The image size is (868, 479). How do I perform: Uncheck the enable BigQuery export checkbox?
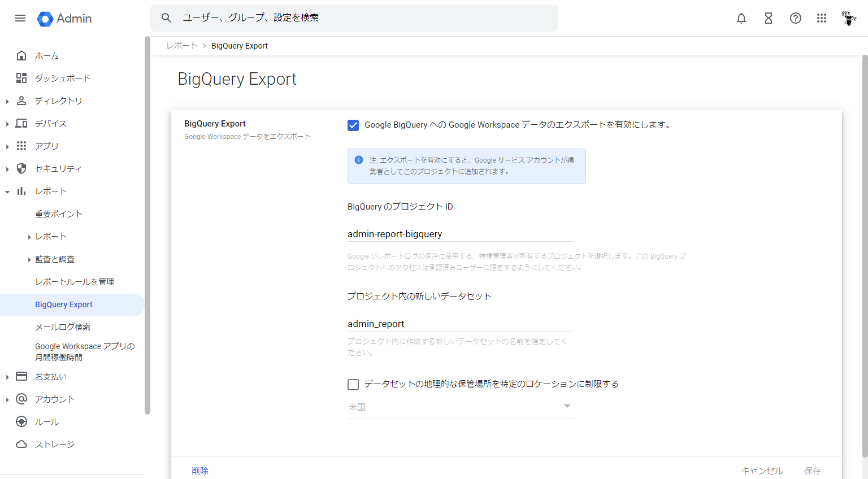[x=353, y=125]
